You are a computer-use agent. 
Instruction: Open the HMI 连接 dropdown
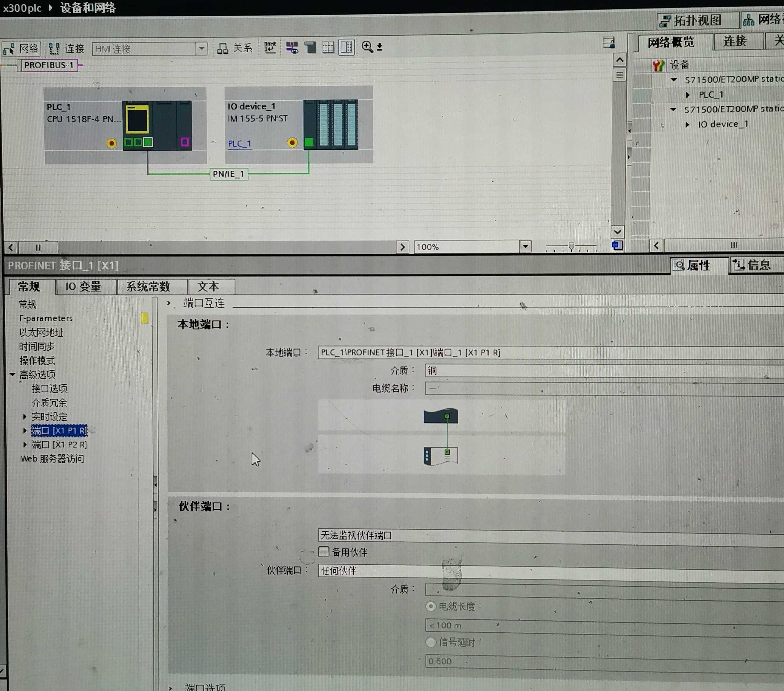(201, 49)
